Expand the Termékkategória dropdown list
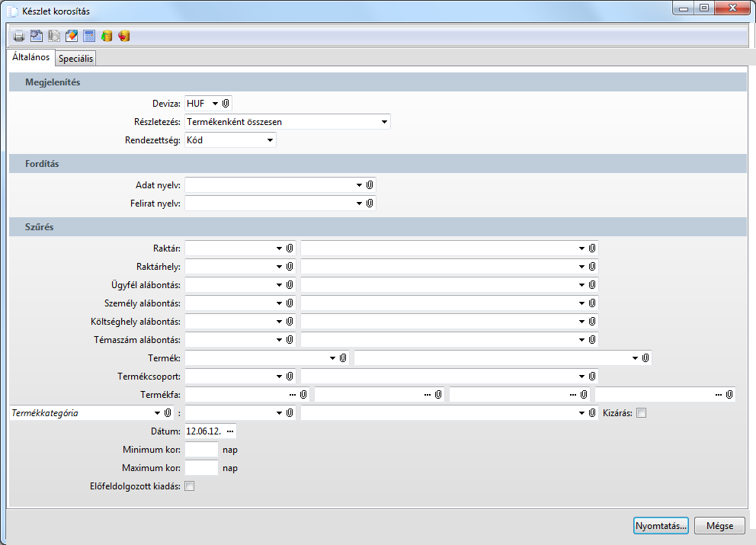Screen dimensions: 756x545 [155, 413]
